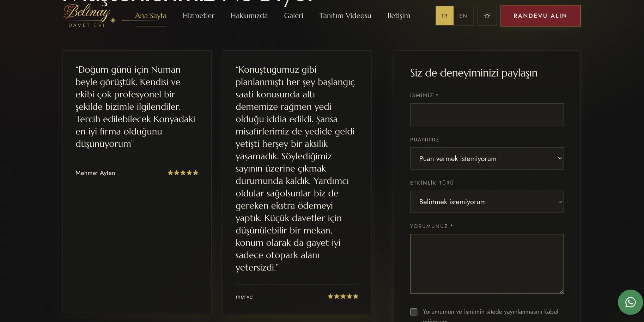This screenshot has height=322, width=644.
Task: Switch the language to EN
Action: coord(463,16)
